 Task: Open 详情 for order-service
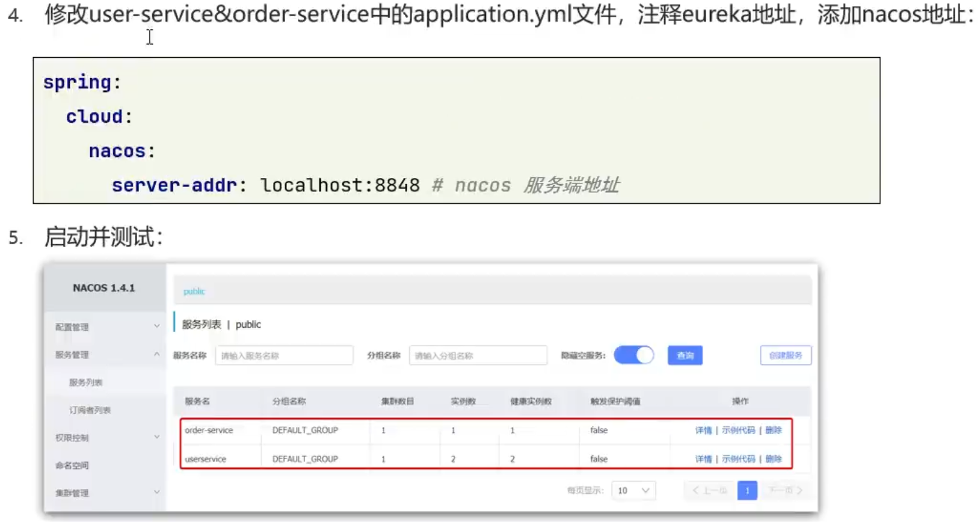point(703,431)
